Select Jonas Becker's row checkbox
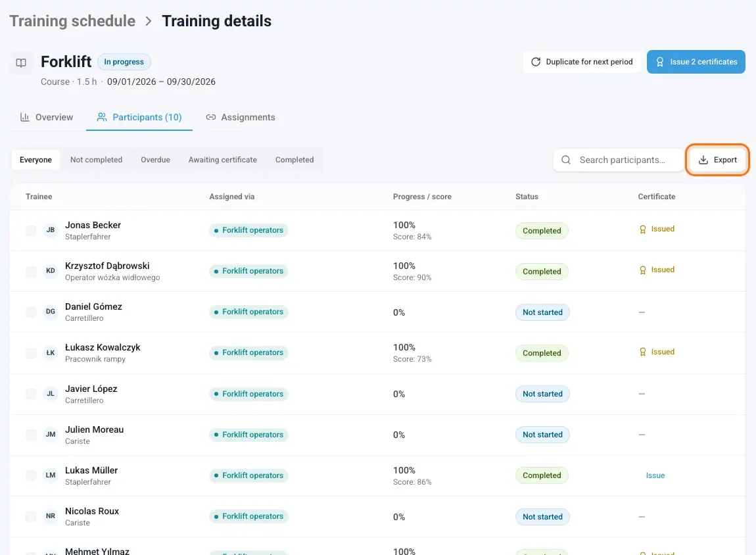Image resolution: width=756 pixels, height=555 pixels. (31, 231)
